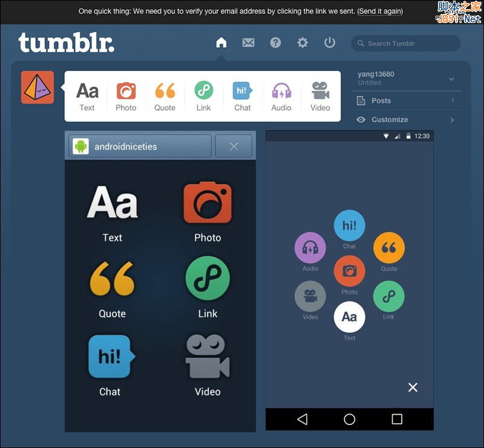Tap the round green Link circle
The image size is (484, 448).
pos(389,296)
